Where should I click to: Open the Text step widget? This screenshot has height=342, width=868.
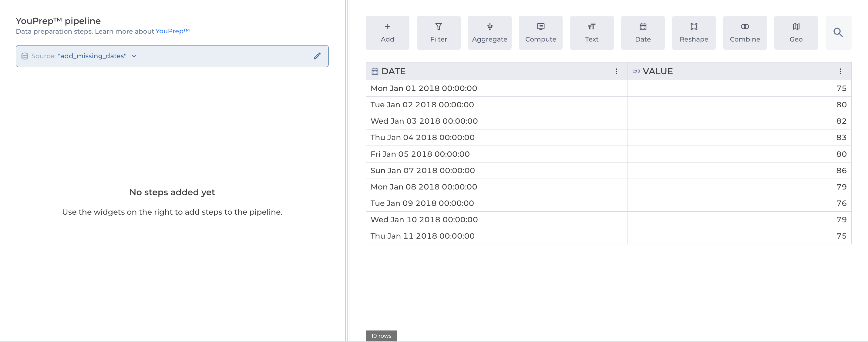click(591, 32)
